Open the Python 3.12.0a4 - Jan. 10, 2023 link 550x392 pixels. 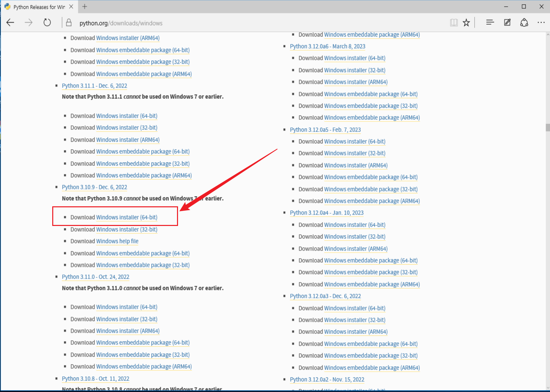[326, 213]
